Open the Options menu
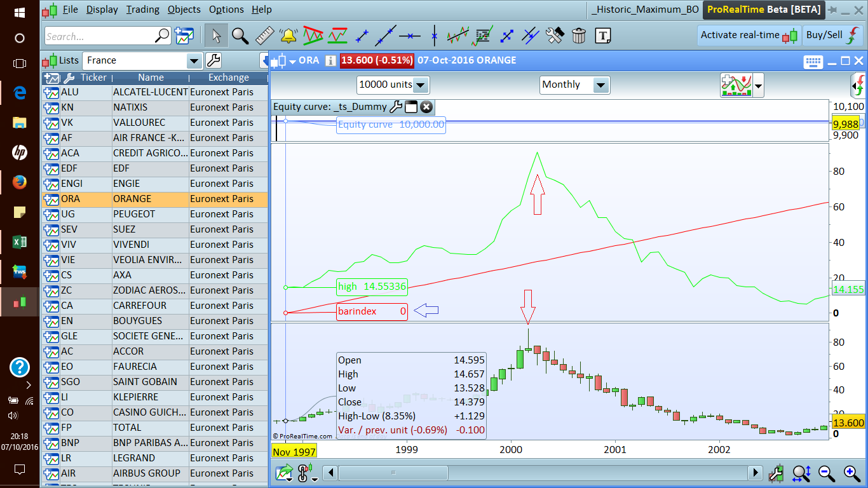This screenshot has height=488, width=868. [226, 10]
